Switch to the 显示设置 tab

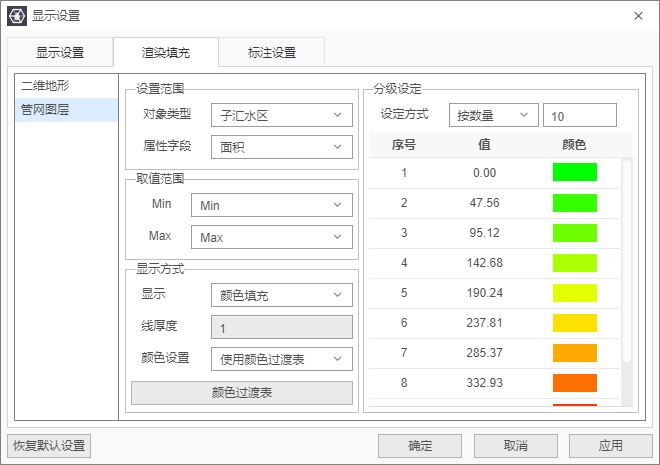pos(60,52)
